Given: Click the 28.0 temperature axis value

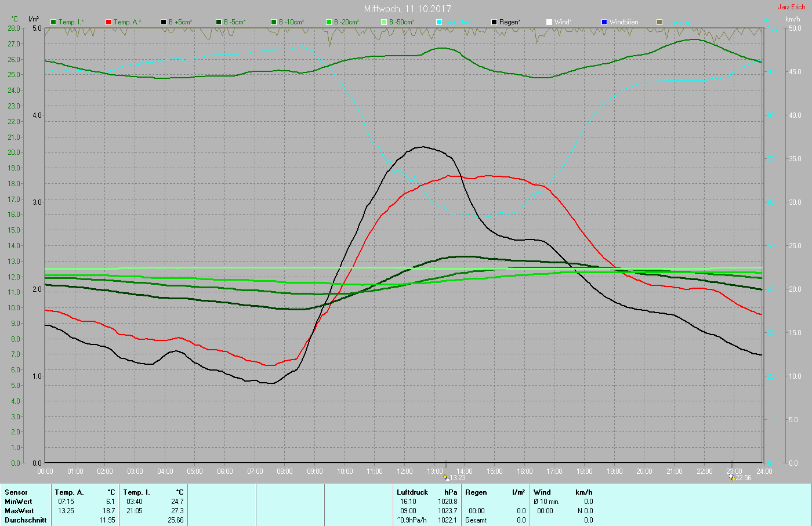Looking at the screenshot, I should coord(14,28).
